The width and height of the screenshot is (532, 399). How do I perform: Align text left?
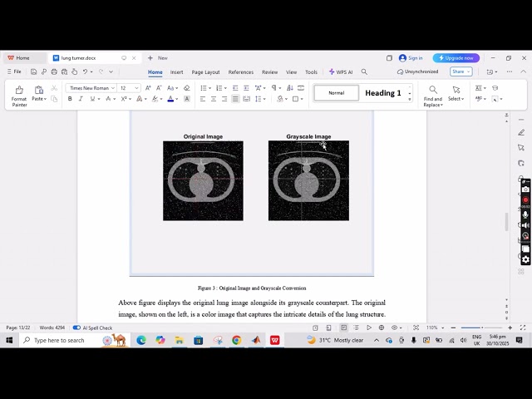[203, 99]
